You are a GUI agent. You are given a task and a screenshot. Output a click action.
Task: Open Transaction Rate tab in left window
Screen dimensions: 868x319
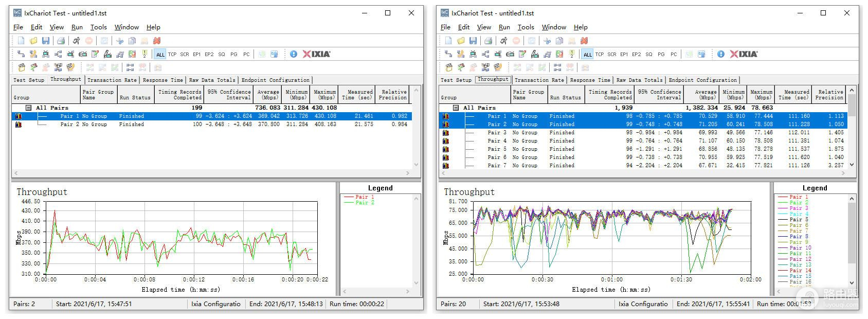pos(112,80)
